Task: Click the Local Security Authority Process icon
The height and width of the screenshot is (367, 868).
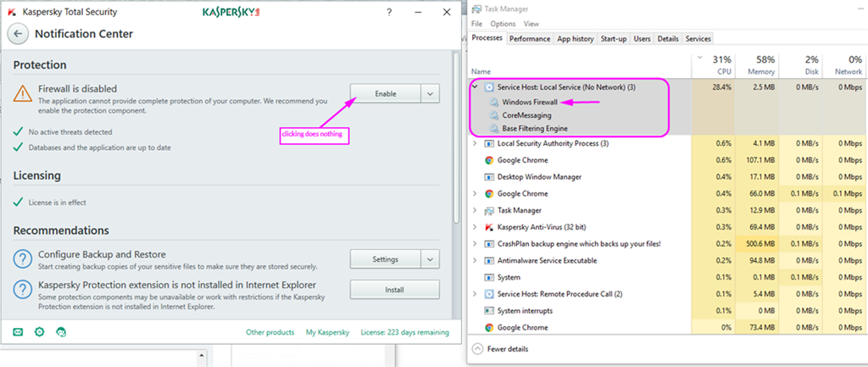Action: tap(489, 143)
